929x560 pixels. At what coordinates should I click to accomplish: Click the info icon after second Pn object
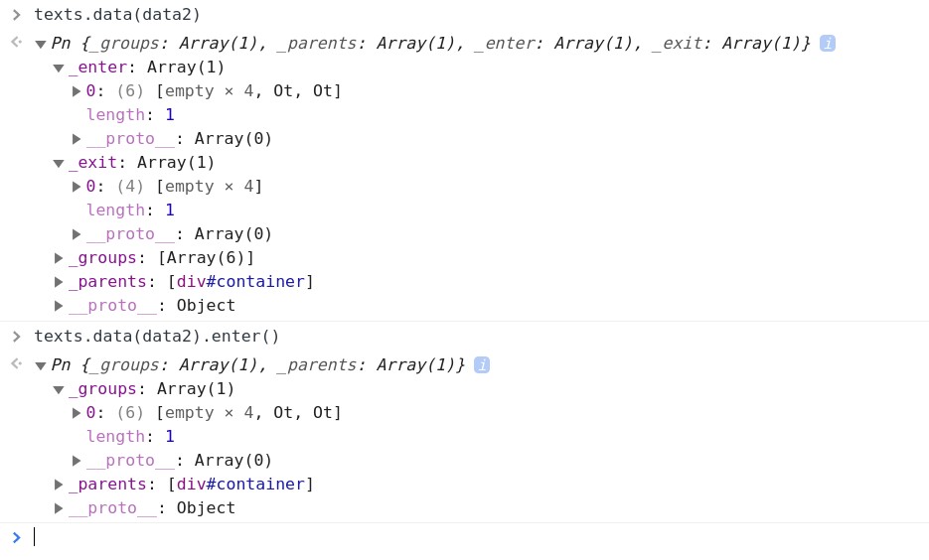pos(482,365)
